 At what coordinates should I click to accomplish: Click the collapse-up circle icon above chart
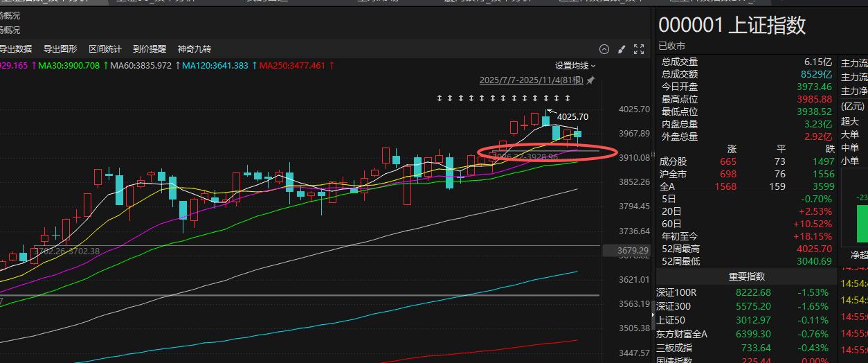pyautogui.click(x=604, y=49)
